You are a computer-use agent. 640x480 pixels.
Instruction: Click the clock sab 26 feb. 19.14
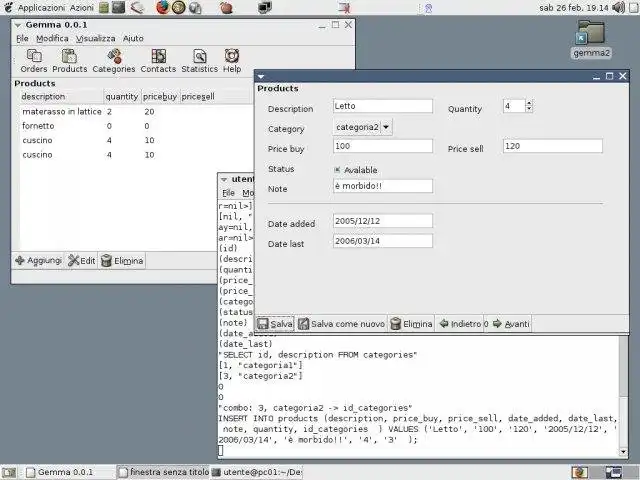tap(573, 8)
